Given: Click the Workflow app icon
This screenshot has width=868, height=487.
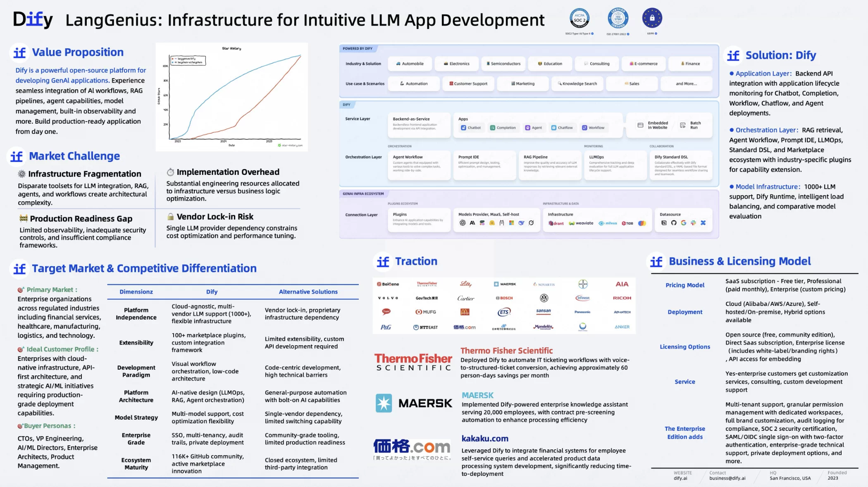Looking at the screenshot, I should coord(584,128).
